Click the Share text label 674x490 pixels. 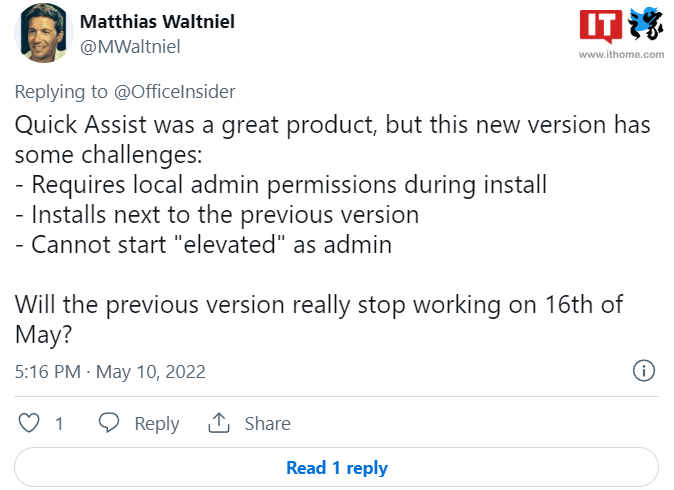(x=267, y=424)
